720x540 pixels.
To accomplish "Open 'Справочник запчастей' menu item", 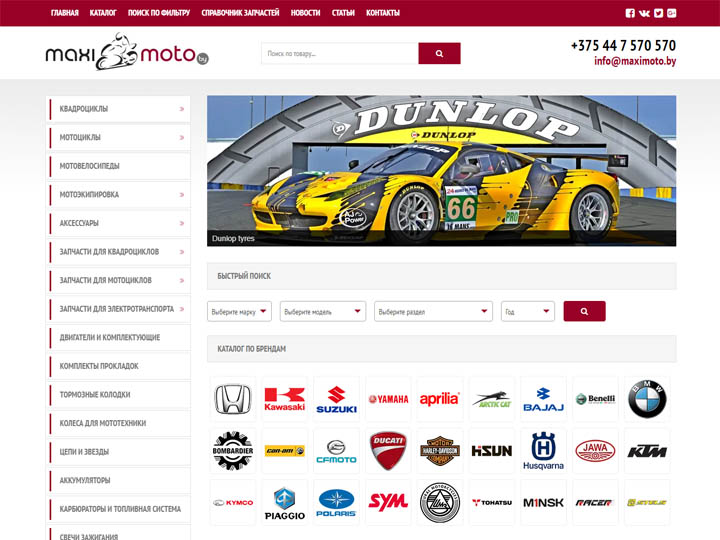I will coord(240,13).
